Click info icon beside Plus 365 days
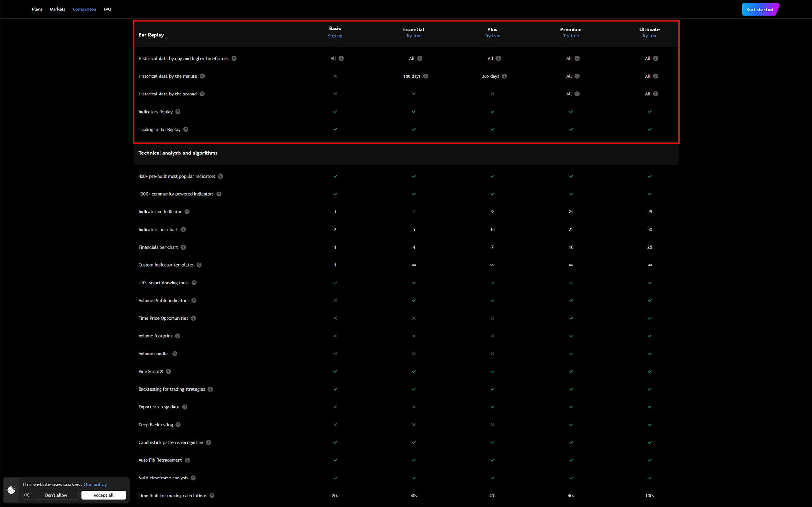Image resolution: width=812 pixels, height=507 pixels. tap(504, 76)
